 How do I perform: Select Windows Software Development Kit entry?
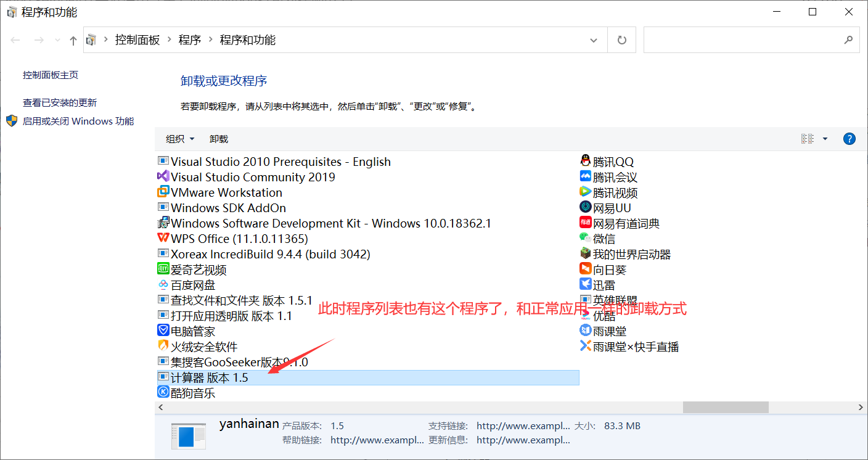coord(331,223)
